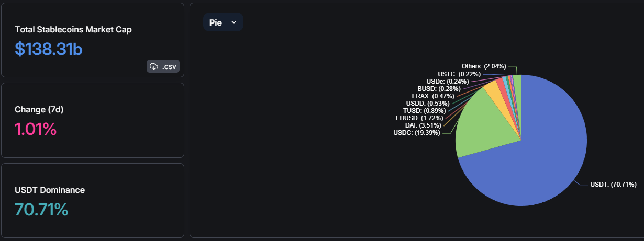Click the USTC: (0.22%) label
Image resolution: width=644 pixels, height=241 pixels.
coord(459,74)
